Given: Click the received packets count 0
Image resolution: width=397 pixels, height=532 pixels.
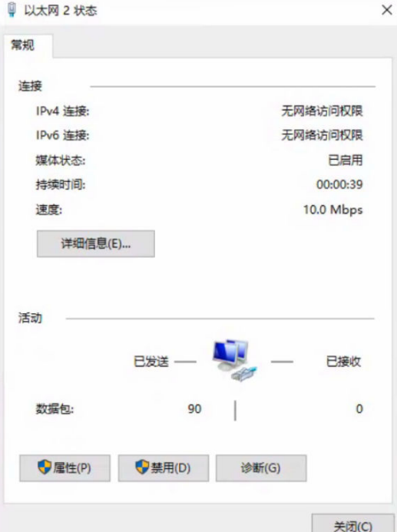Looking at the screenshot, I should [x=359, y=409].
